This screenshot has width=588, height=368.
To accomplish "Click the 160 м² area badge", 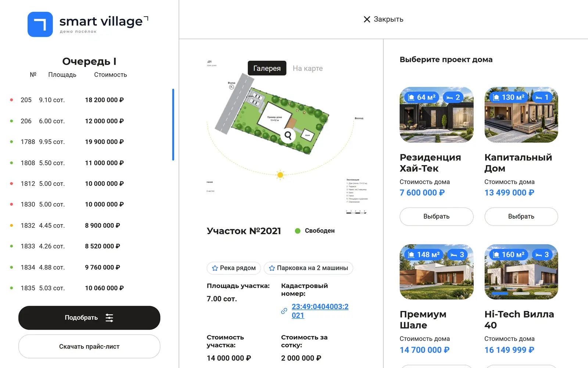I will coord(509,255).
